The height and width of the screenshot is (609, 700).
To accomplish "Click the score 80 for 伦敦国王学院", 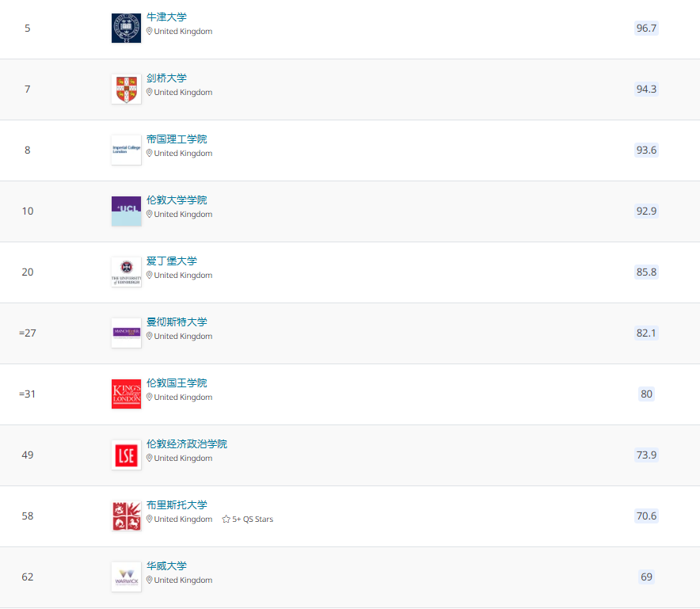I will pyautogui.click(x=646, y=394).
